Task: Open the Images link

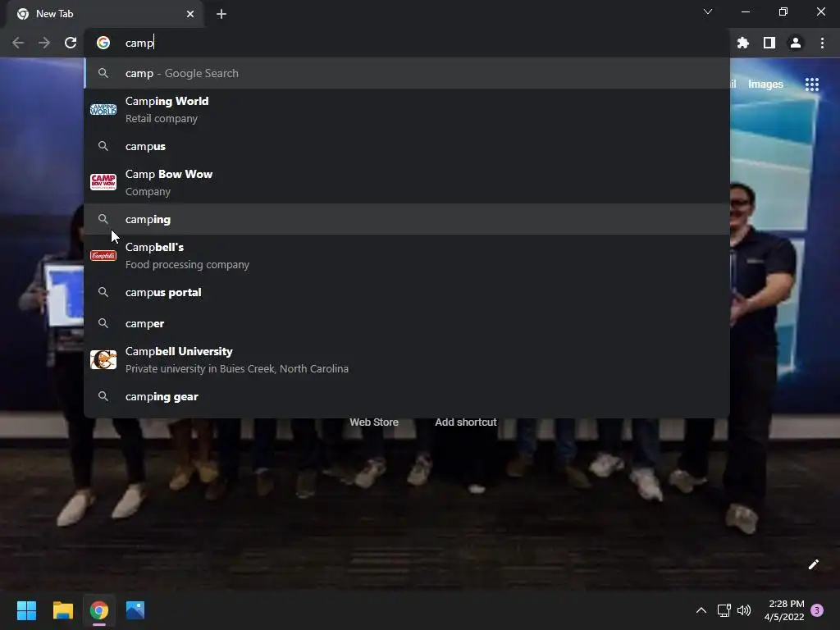Action: (765, 84)
